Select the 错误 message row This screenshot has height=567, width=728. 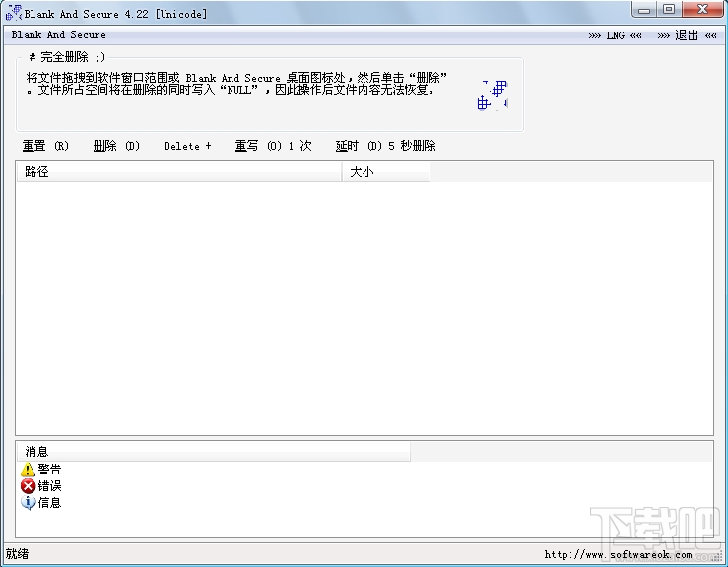tap(41, 486)
